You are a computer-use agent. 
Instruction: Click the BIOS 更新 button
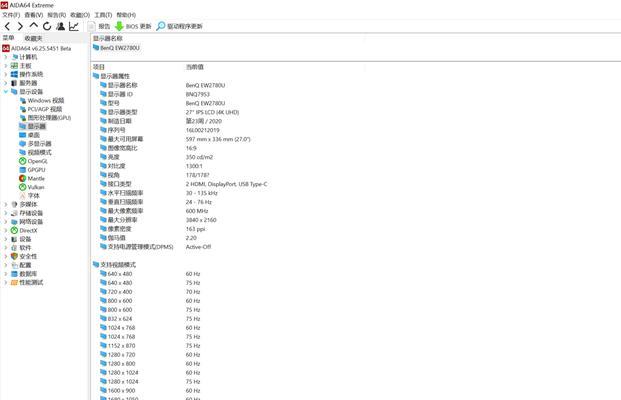tap(133, 27)
